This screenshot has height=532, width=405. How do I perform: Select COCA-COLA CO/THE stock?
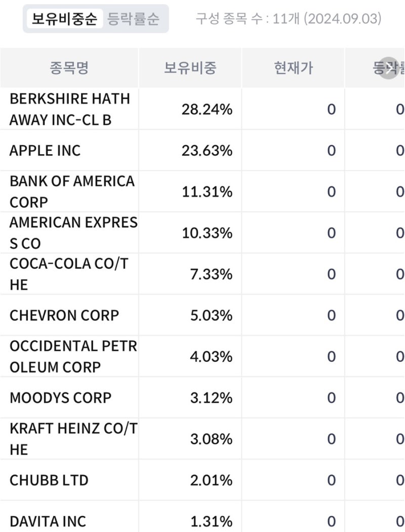point(69,274)
